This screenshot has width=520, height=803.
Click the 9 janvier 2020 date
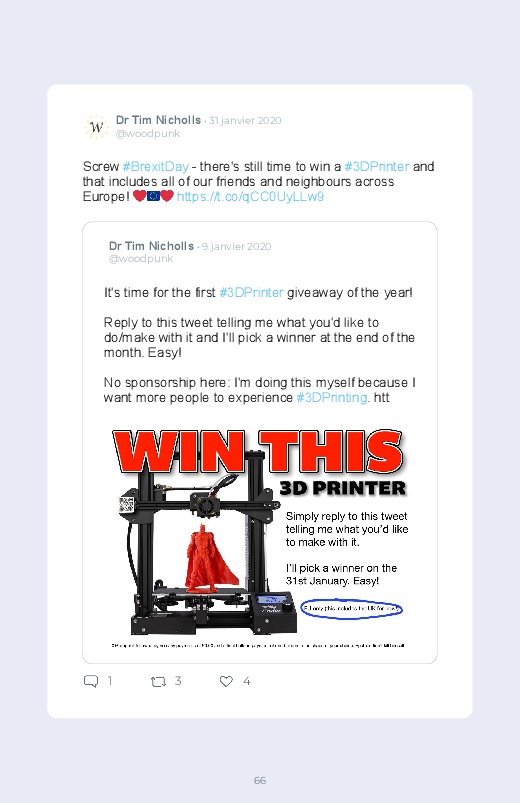coord(236,246)
